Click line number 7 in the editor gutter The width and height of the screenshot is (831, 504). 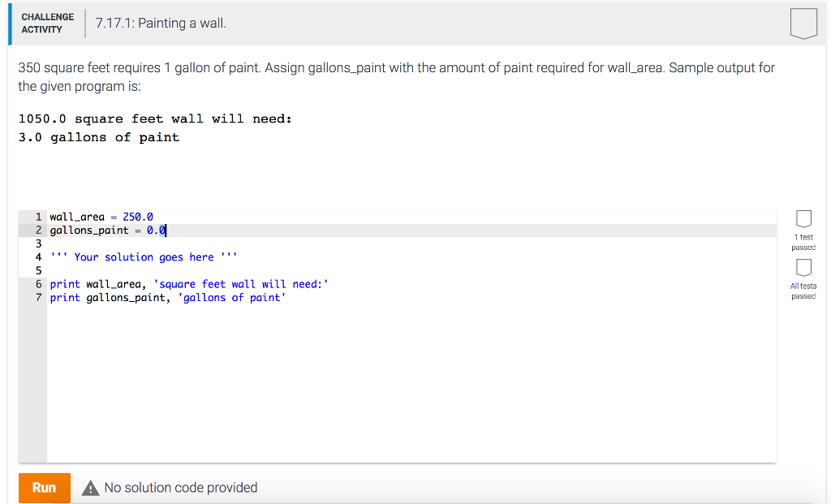(x=37, y=297)
